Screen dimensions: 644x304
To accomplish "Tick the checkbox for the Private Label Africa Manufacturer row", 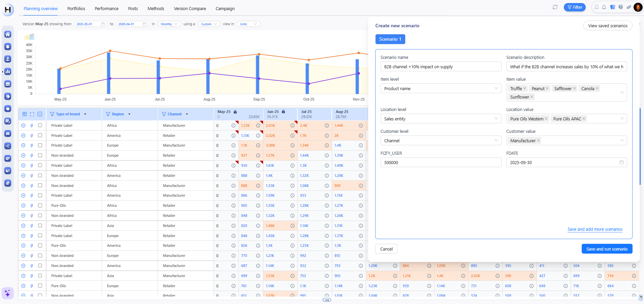I will tap(40, 125).
